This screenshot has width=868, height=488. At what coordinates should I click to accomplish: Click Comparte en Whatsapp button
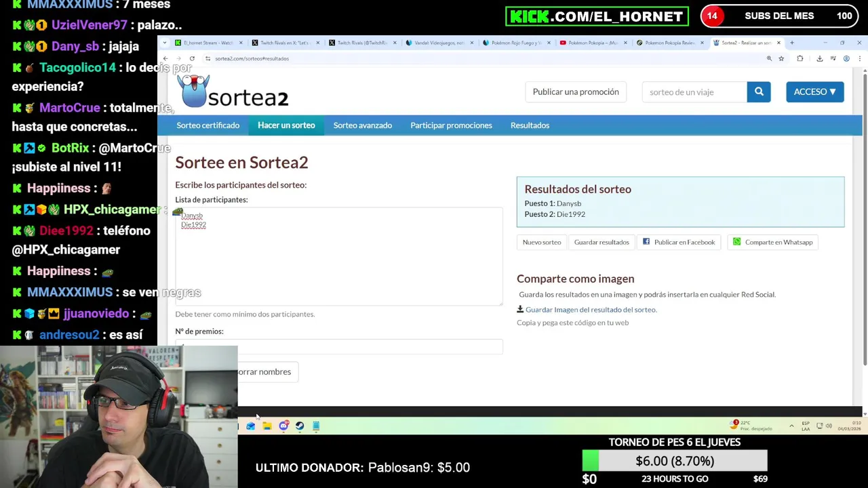tap(772, 242)
